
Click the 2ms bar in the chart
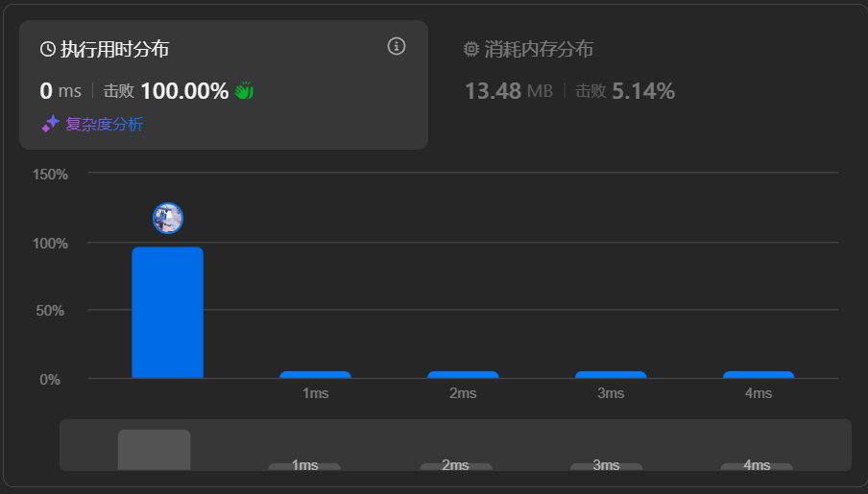tap(463, 374)
